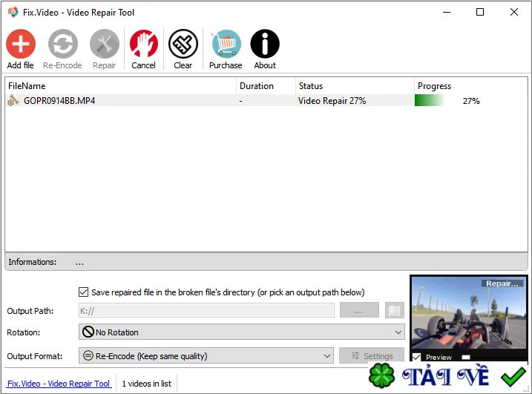
Task: Close the Fix.Video window
Action: click(514, 12)
